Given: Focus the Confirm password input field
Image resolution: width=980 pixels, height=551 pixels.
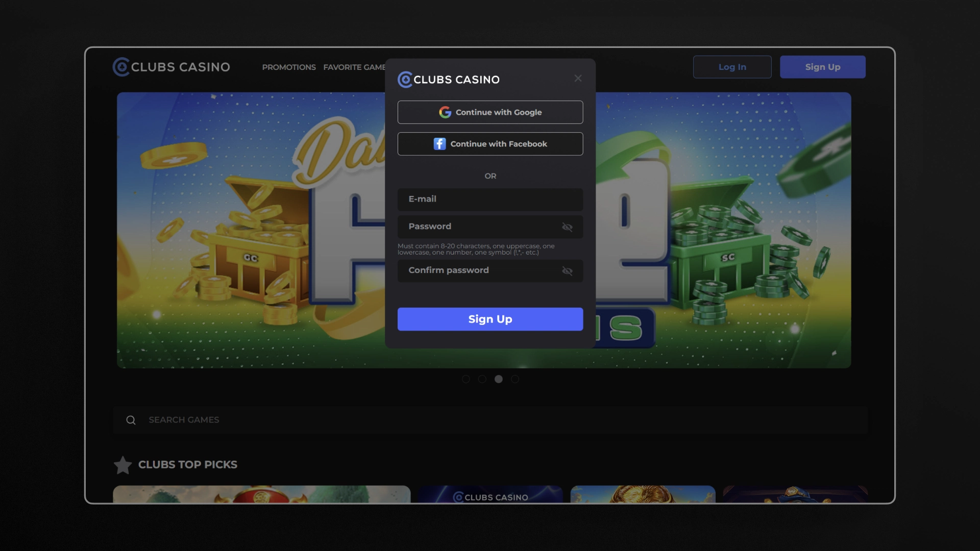Looking at the screenshot, I should pyautogui.click(x=490, y=270).
